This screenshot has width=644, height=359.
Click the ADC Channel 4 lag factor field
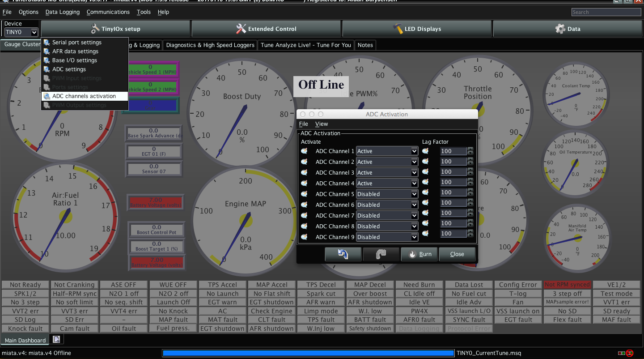coord(453,182)
